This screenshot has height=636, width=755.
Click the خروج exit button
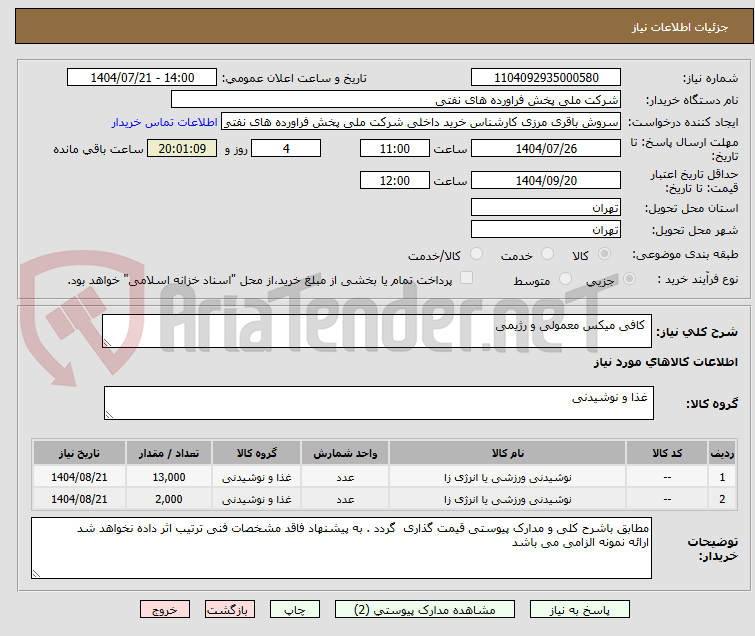(165, 610)
